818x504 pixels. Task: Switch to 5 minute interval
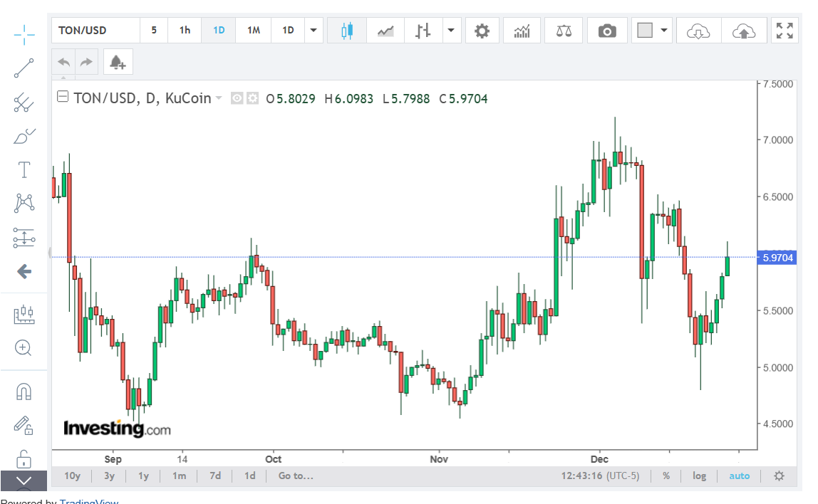click(x=154, y=30)
